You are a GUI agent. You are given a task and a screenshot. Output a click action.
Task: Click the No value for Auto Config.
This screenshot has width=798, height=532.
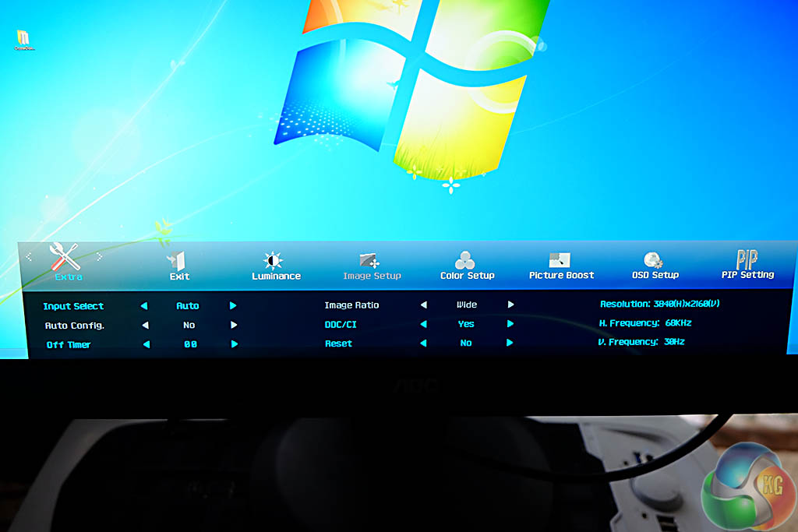coord(189,325)
